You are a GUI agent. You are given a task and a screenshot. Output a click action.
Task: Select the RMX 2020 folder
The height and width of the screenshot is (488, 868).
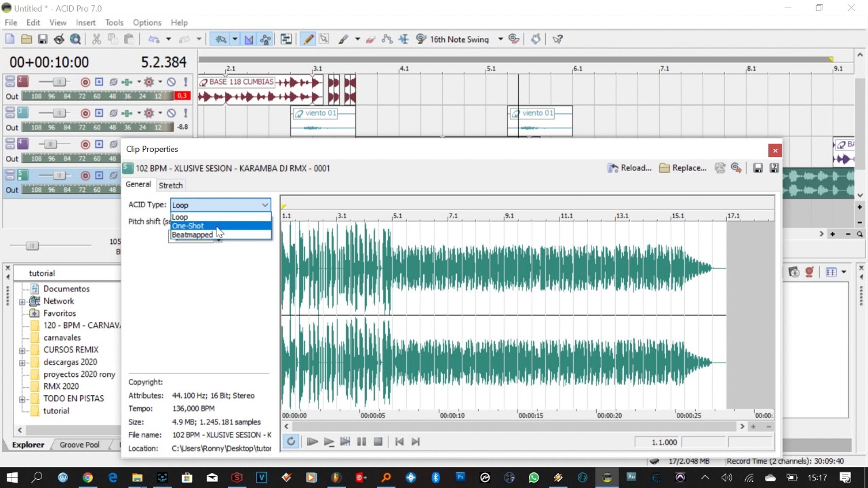(x=61, y=386)
